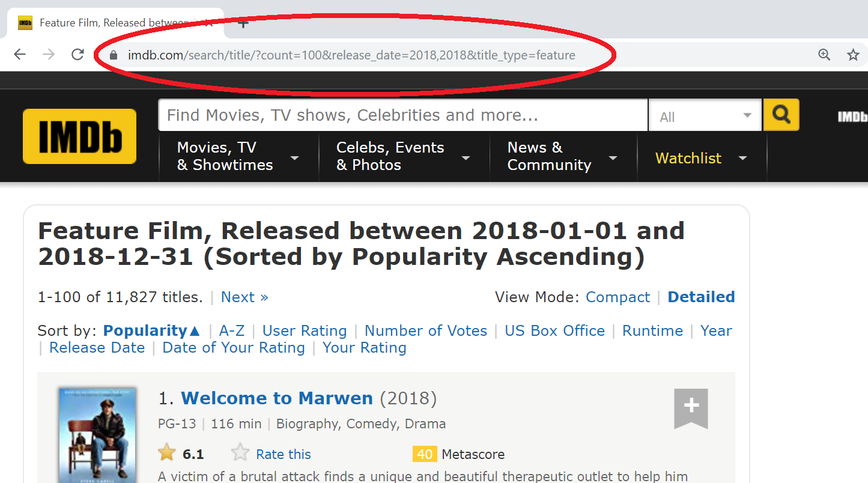Viewport: 868px width, 483px height.
Task: Open the Welcome to Marwen title link
Action: point(277,398)
